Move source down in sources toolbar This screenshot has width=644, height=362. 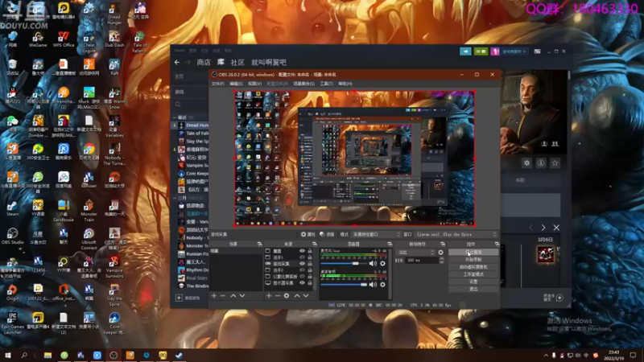pos(306,295)
